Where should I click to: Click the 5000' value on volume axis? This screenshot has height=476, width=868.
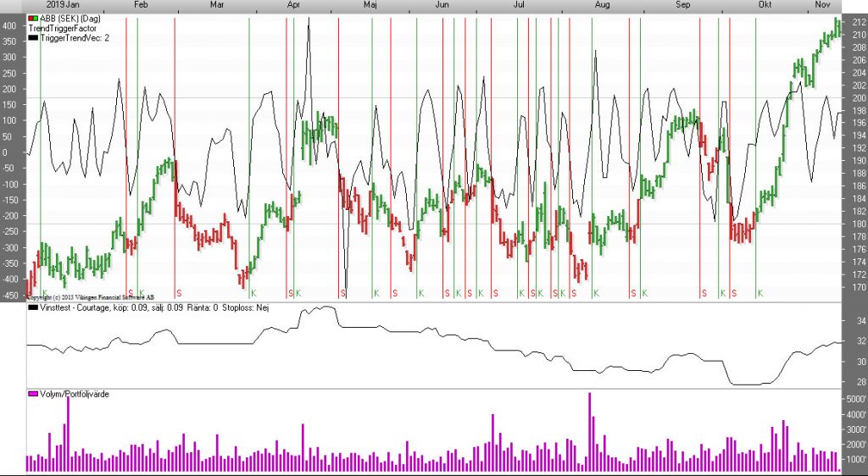click(x=854, y=399)
